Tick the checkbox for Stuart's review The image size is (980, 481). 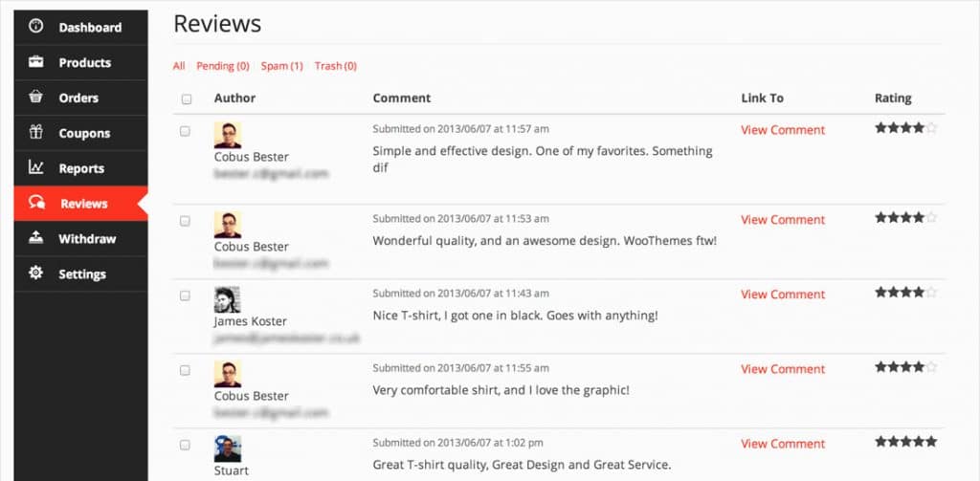[x=185, y=445]
